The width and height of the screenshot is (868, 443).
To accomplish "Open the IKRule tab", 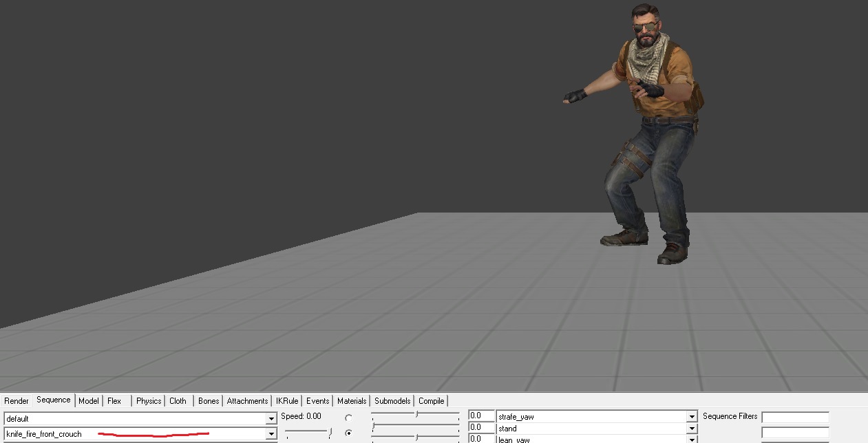I will click(x=287, y=401).
